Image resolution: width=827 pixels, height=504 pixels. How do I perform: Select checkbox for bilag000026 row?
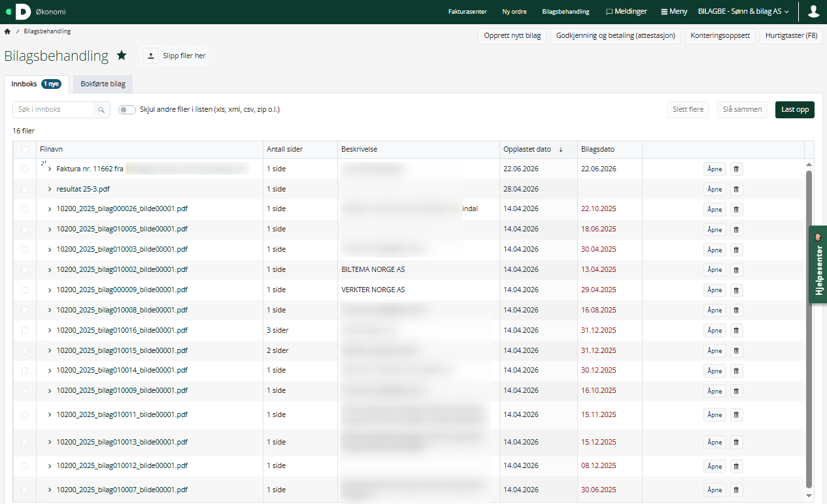coord(25,209)
